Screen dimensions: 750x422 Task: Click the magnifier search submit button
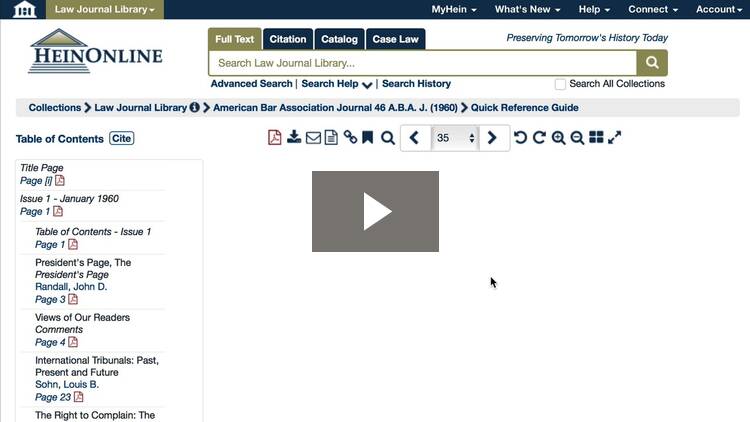(652, 63)
